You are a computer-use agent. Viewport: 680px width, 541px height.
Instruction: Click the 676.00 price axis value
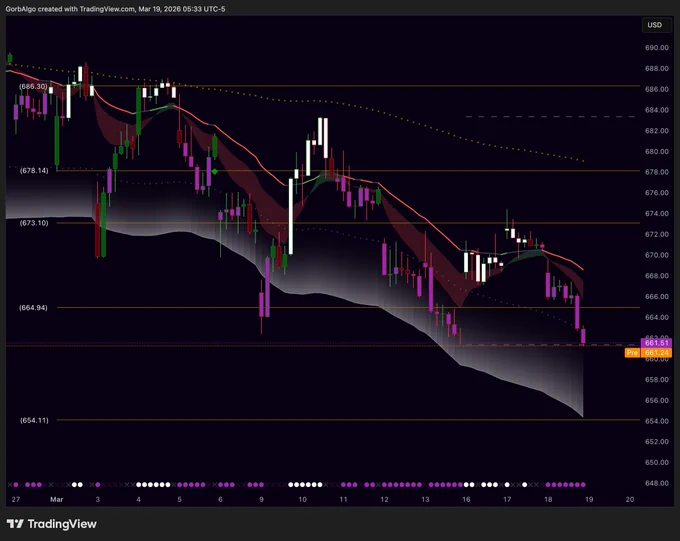[x=657, y=193]
